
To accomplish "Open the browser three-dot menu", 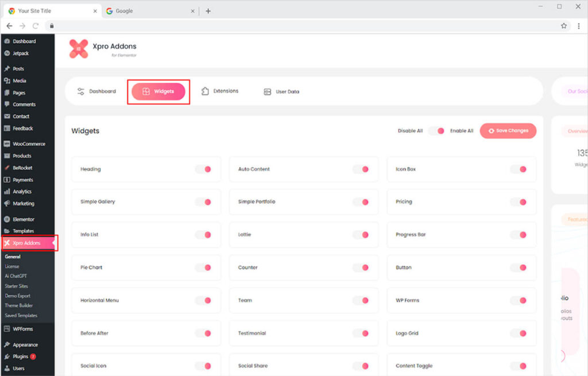I will pyautogui.click(x=579, y=26).
